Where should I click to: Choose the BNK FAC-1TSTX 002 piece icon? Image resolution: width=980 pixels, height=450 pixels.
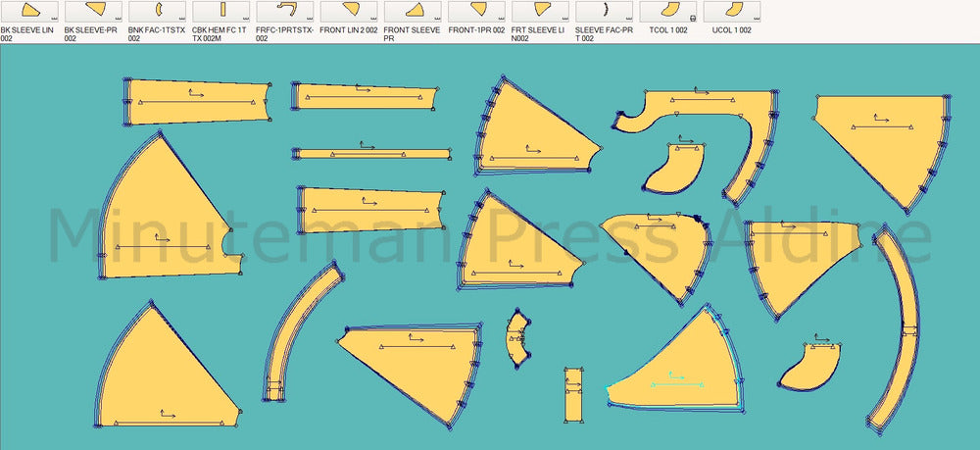[159, 12]
